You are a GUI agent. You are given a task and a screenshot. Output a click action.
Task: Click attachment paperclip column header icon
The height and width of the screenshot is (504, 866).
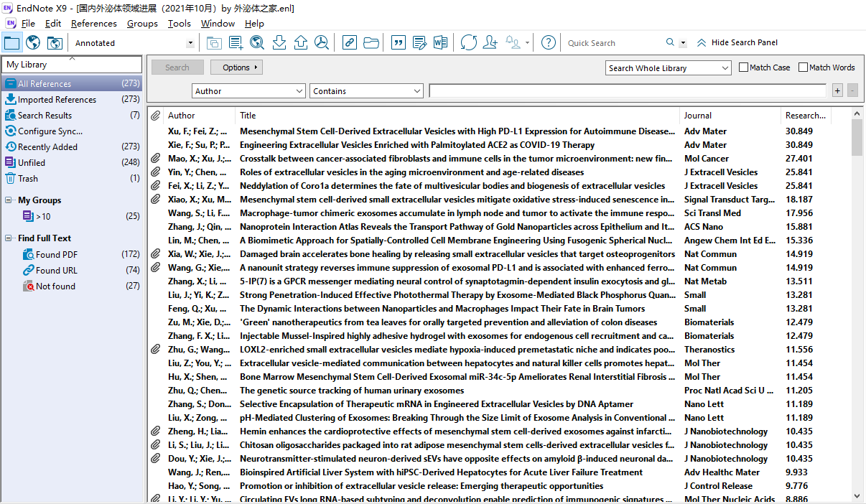coord(155,115)
